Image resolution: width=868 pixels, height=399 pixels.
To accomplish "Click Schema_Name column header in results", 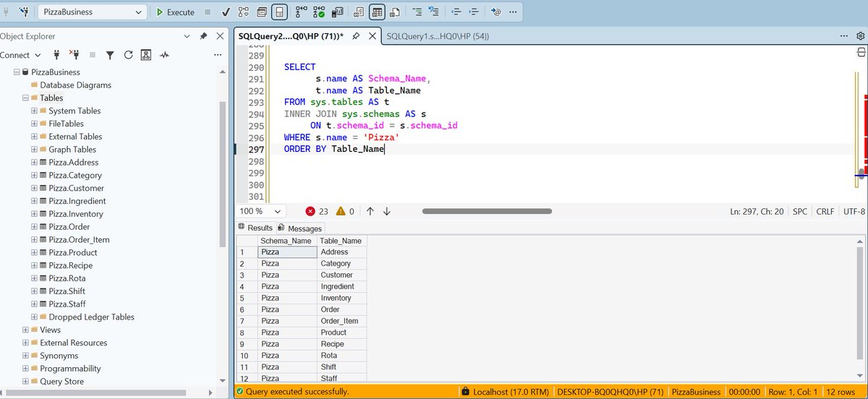I will tap(287, 241).
